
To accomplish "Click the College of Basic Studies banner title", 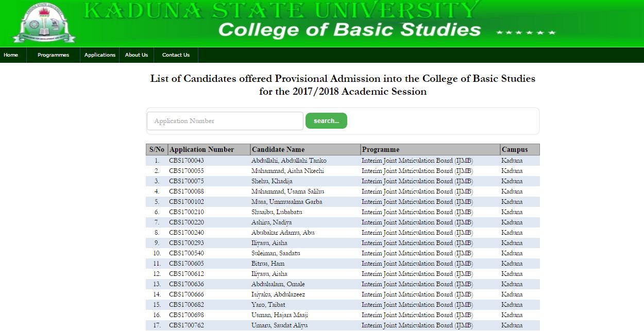I will click(x=349, y=29).
